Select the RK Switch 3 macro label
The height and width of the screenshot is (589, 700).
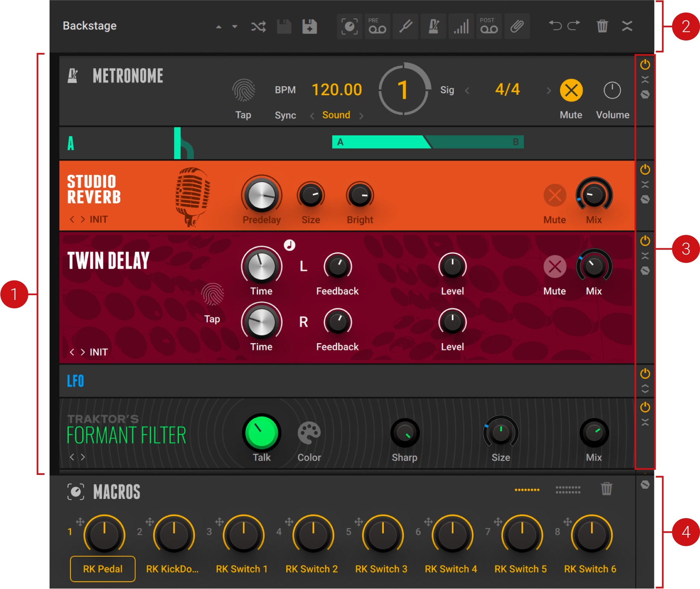pyautogui.click(x=381, y=569)
